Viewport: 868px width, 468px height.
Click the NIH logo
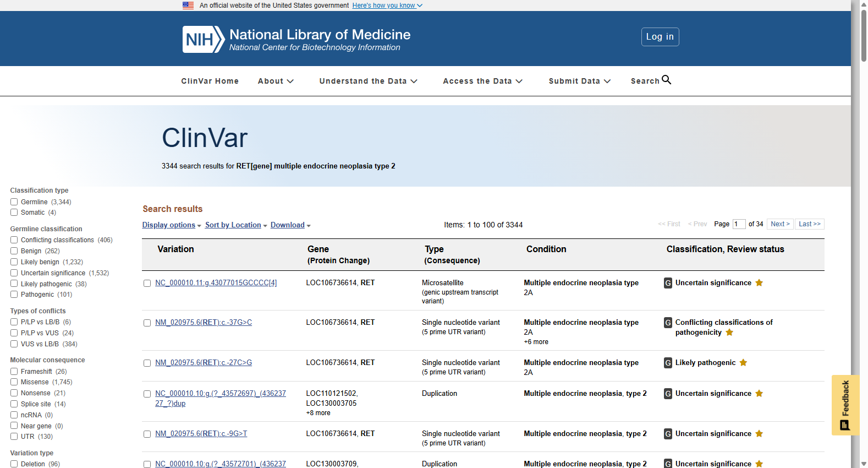click(x=204, y=39)
